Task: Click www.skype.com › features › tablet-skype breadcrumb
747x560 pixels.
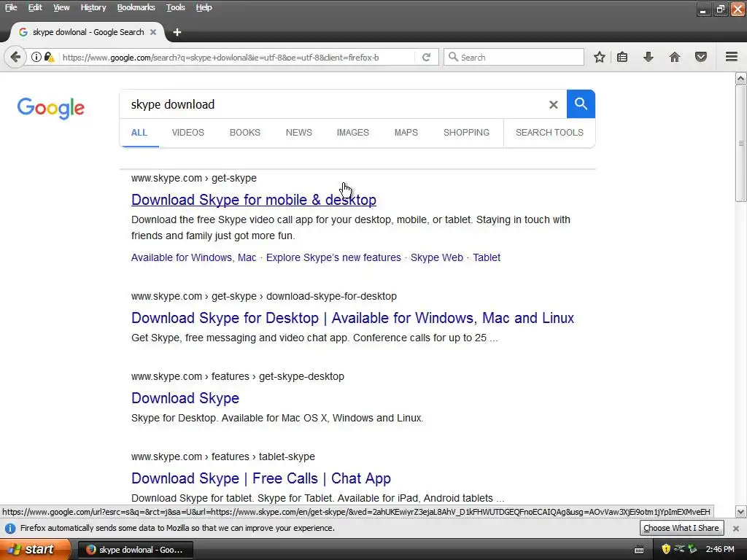Action: pyautogui.click(x=223, y=456)
